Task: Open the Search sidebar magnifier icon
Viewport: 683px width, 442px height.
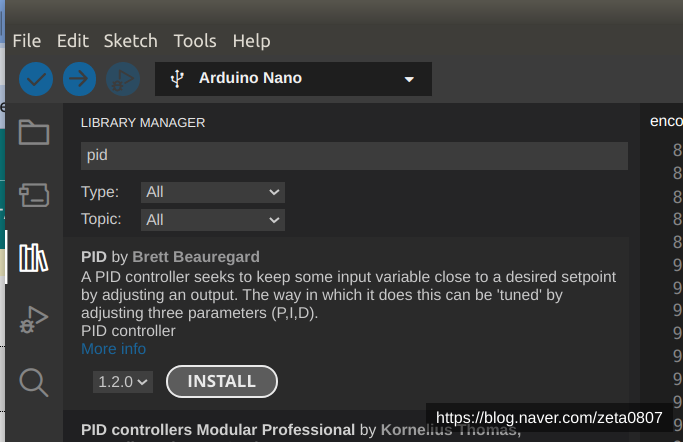Action: click(34, 381)
